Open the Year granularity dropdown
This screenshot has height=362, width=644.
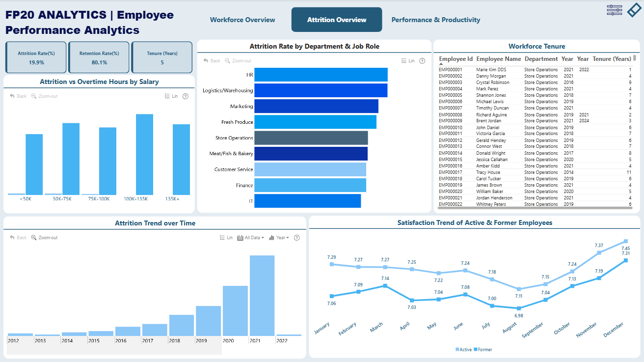pos(279,238)
